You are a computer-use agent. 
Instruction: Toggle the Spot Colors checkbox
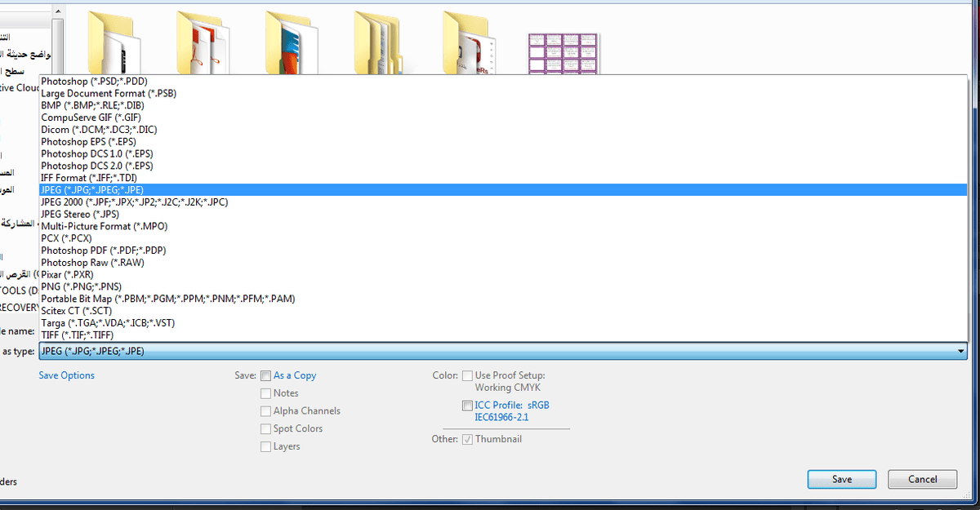(265, 429)
